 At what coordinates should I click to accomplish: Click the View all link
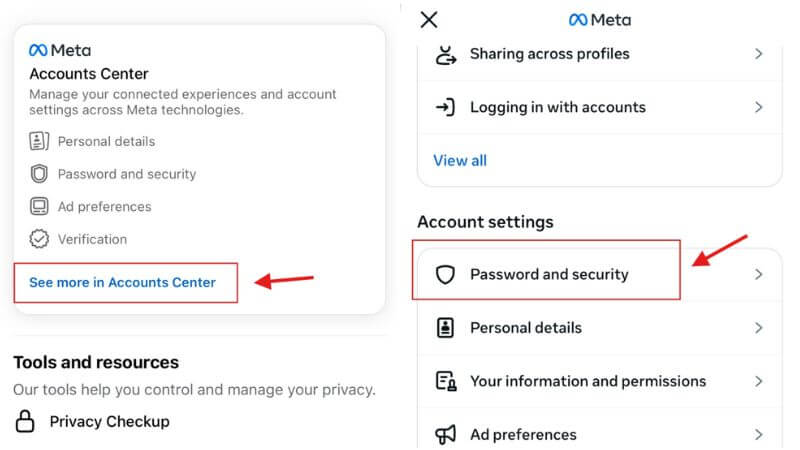click(x=460, y=160)
